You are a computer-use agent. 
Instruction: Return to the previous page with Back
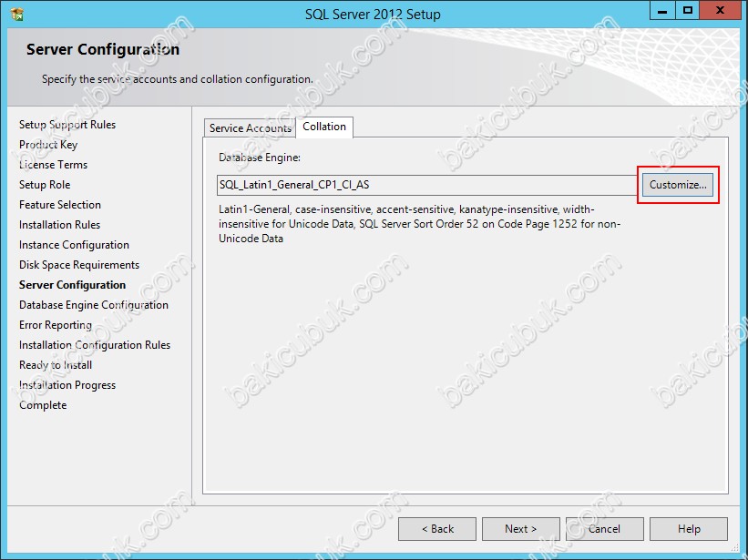click(x=437, y=529)
